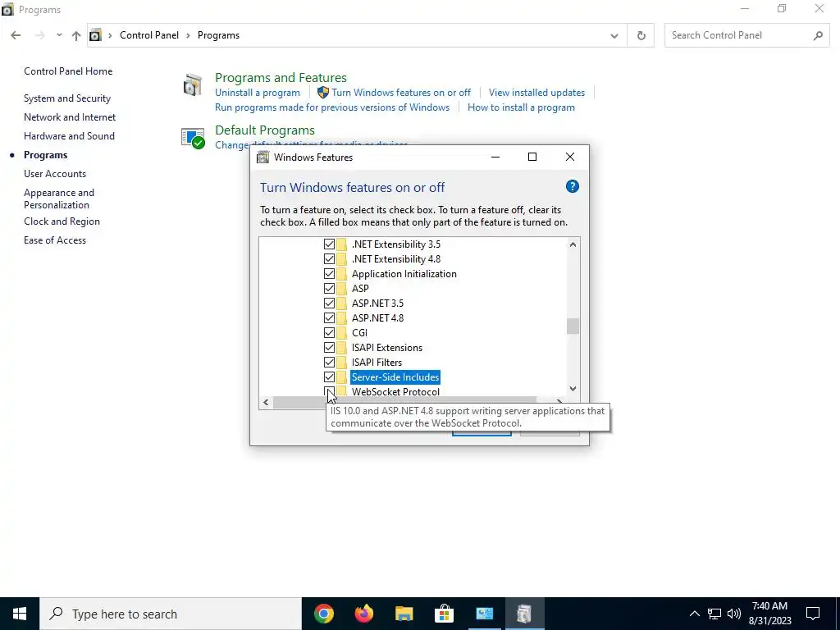Click the Control Panel icon in address bar
The image size is (840, 630).
pyautogui.click(x=95, y=35)
